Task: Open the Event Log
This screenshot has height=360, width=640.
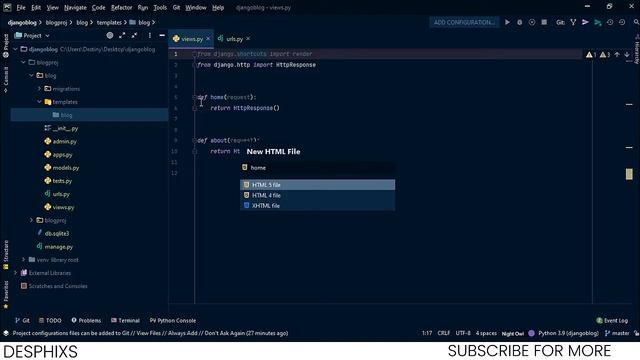Action: [x=612, y=320]
